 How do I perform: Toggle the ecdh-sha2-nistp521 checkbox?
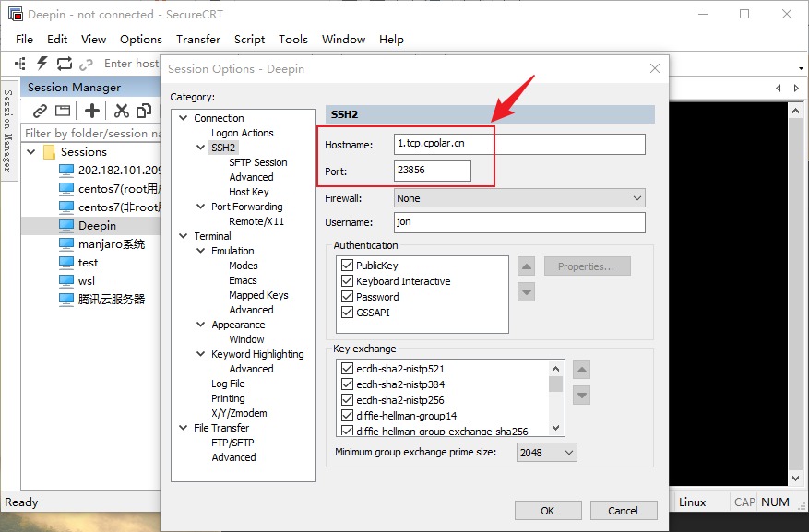point(347,369)
